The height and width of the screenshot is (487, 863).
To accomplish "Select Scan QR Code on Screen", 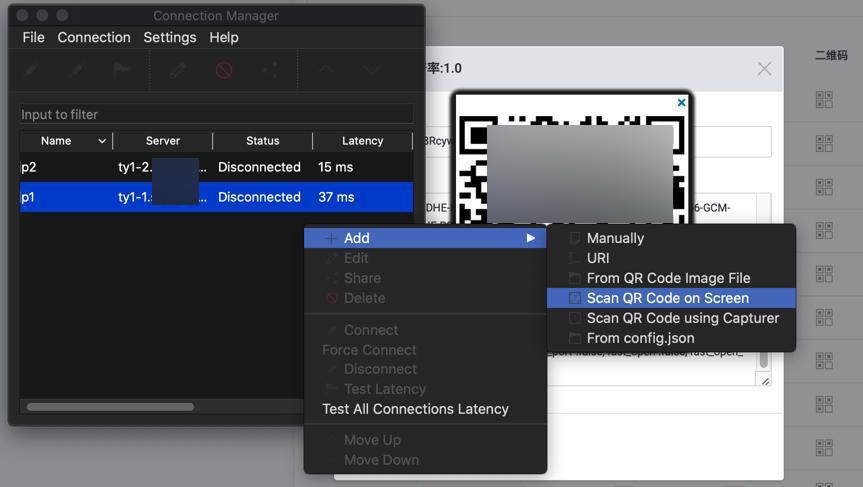I will (671, 298).
